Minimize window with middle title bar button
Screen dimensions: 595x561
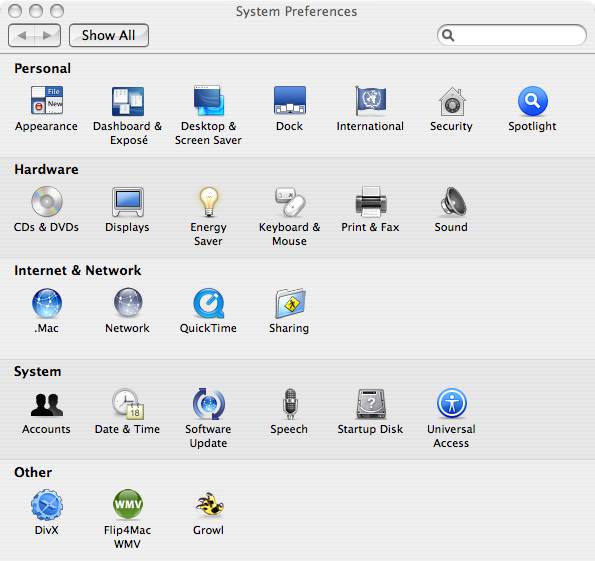(36, 11)
